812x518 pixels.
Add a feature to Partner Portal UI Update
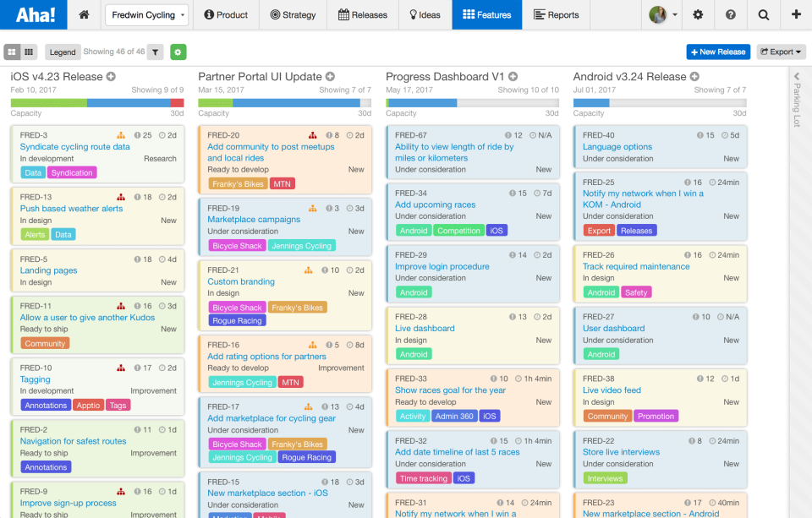click(330, 77)
